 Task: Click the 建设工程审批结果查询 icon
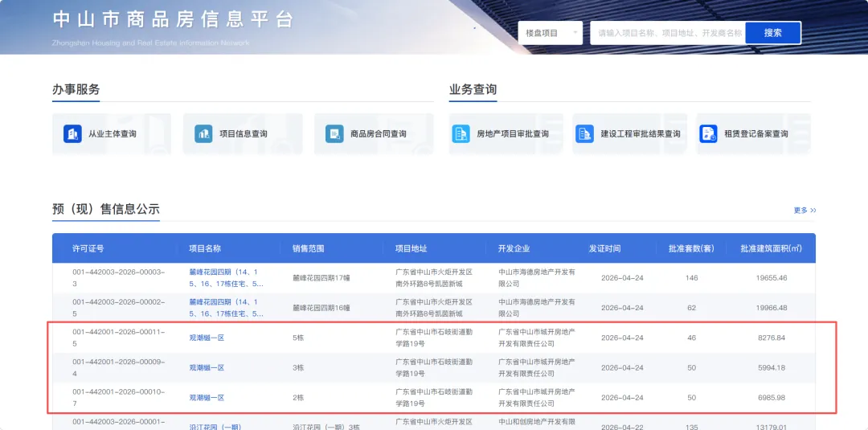coord(584,134)
